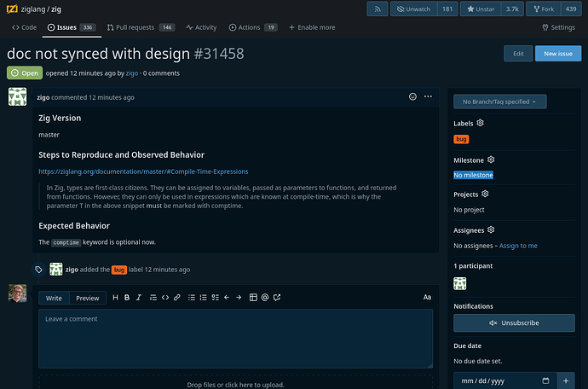The width and height of the screenshot is (588, 389).
Task: Click the bug label in the event timeline
Action: pos(118,270)
